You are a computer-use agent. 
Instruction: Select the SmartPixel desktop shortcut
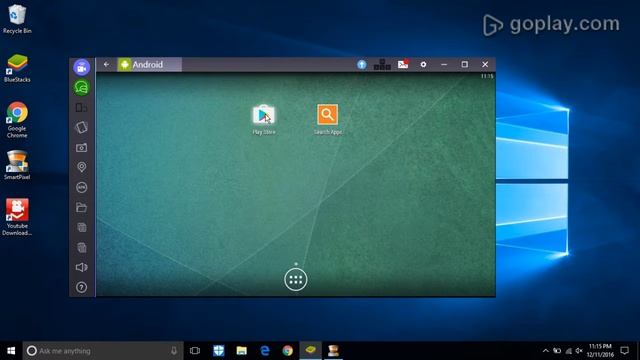(17, 165)
